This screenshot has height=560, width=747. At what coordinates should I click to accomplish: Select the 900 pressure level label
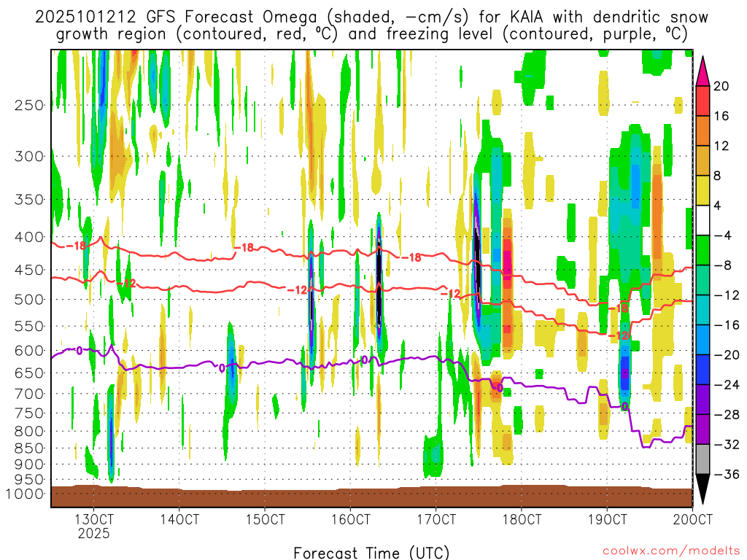point(29,464)
